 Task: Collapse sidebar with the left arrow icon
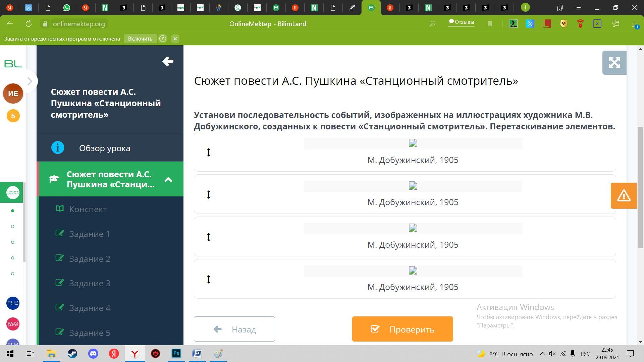tap(168, 61)
